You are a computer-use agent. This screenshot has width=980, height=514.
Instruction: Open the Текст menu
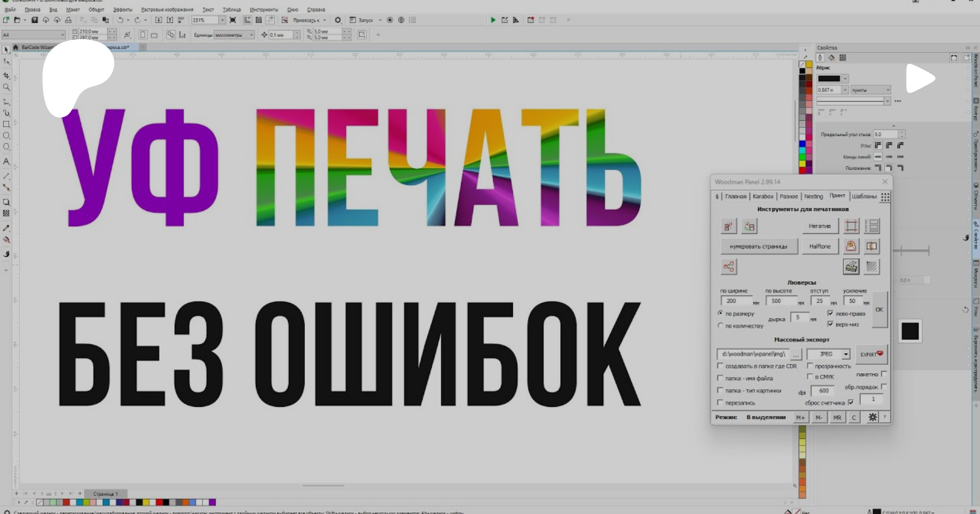point(208,9)
